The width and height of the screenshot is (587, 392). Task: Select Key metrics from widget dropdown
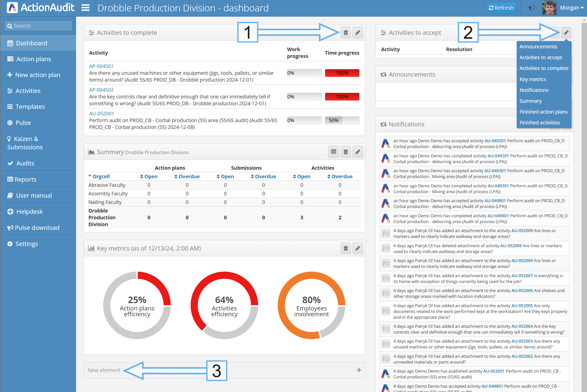point(533,79)
